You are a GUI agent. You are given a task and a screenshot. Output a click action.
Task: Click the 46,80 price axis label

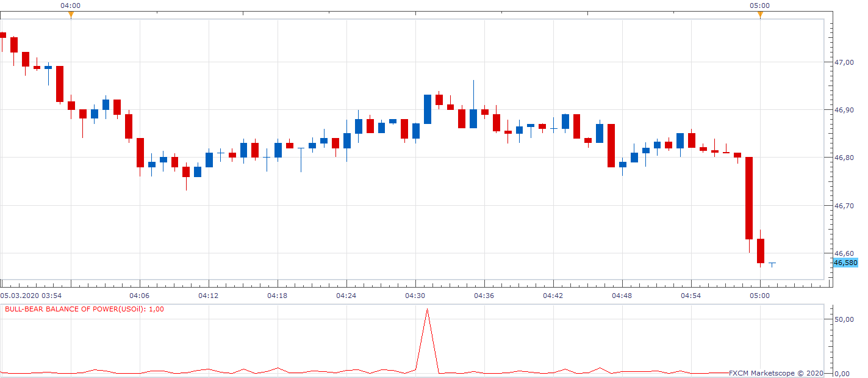[x=845, y=158]
